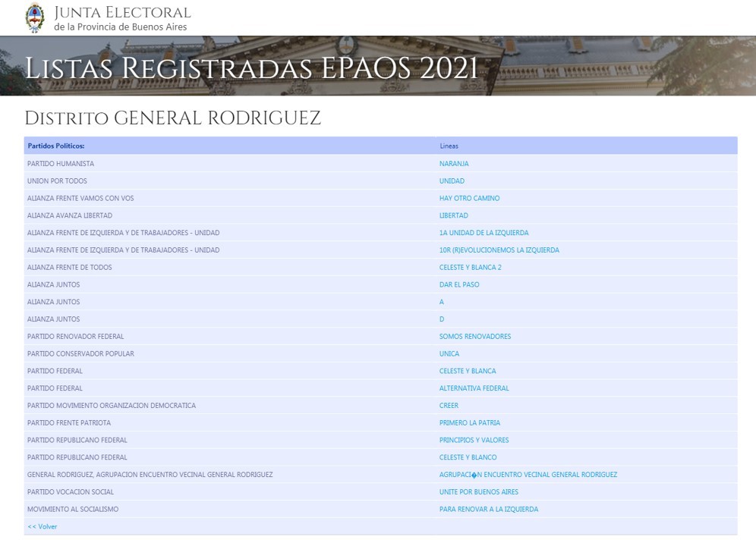756x540 pixels.
Task: Open 10R (R)EVOLUCIONEMOS LA IZQUIERDA list
Action: point(499,250)
